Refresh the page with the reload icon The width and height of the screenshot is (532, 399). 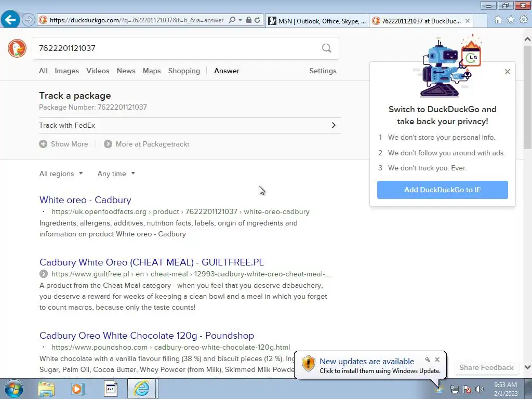coord(257,20)
